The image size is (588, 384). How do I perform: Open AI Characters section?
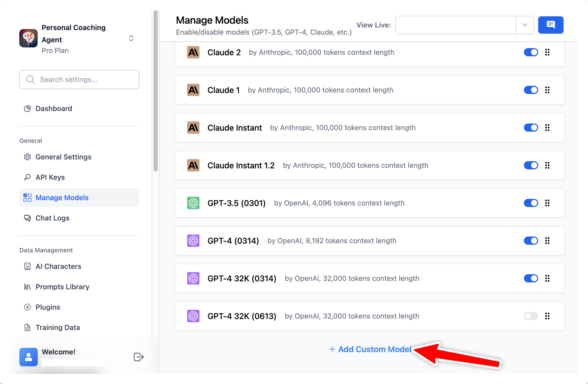79,266
